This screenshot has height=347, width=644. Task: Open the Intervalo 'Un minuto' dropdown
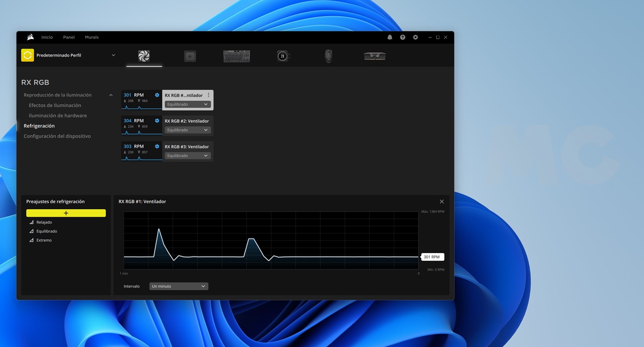point(178,286)
